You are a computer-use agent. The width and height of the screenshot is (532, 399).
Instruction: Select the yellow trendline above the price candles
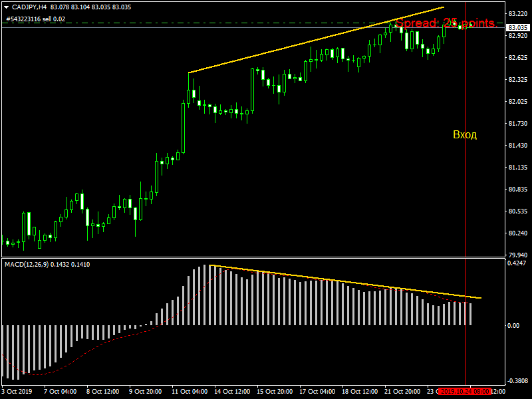click(x=317, y=40)
